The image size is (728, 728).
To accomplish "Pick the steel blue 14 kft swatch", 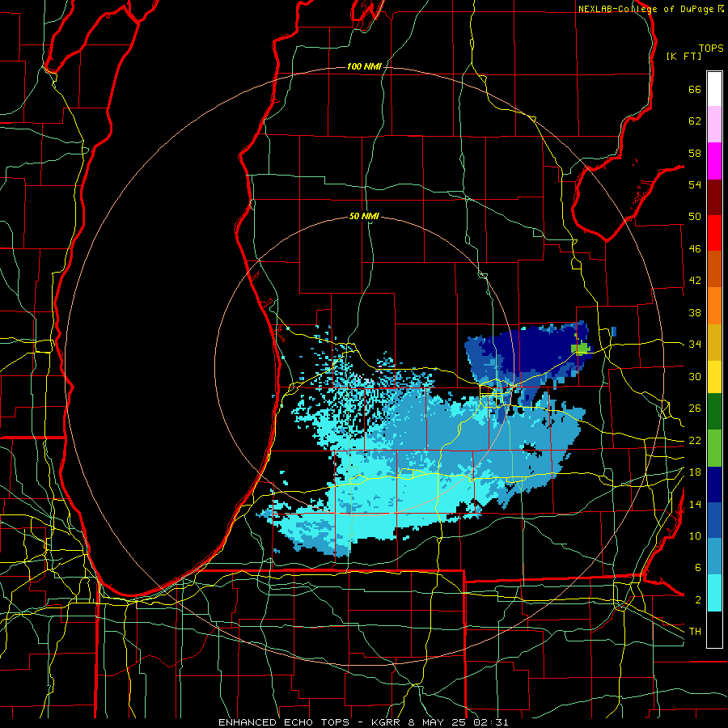I will (714, 557).
